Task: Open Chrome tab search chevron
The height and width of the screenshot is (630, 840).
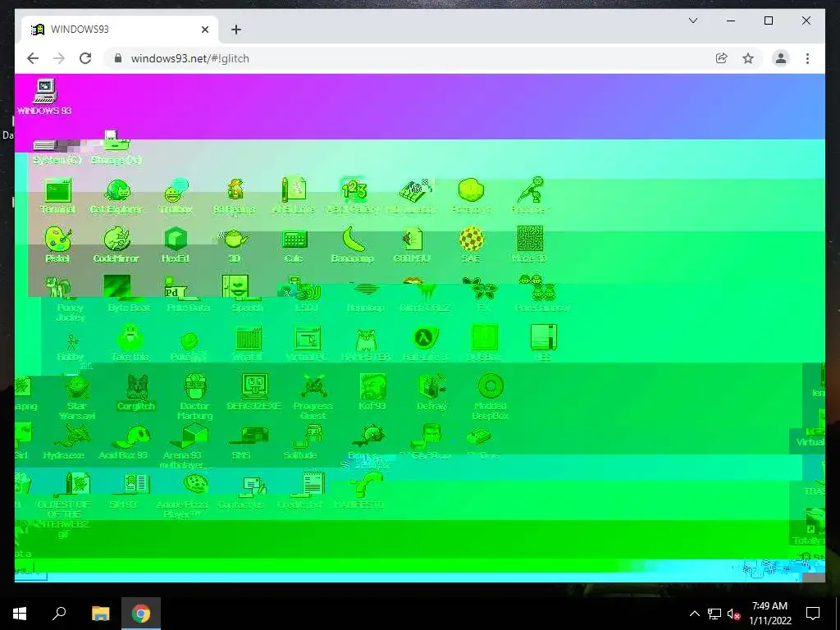Action: click(692, 21)
